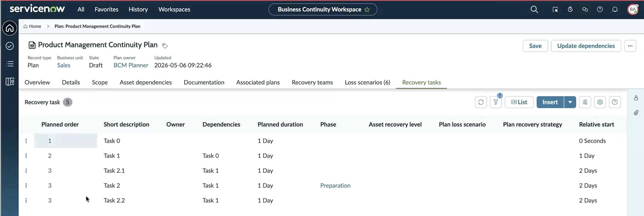Open the list settings gear icon
The image size is (644, 216).
coord(600,102)
